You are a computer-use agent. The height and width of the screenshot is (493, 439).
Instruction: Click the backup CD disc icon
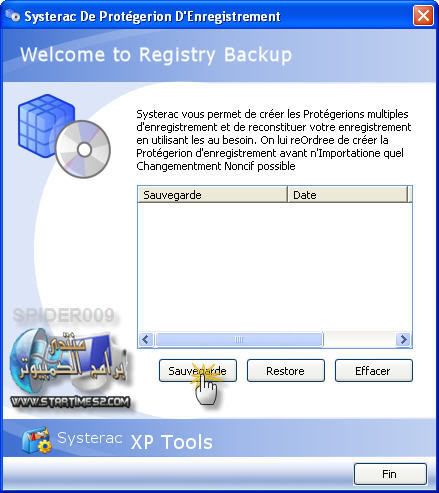[x=83, y=149]
